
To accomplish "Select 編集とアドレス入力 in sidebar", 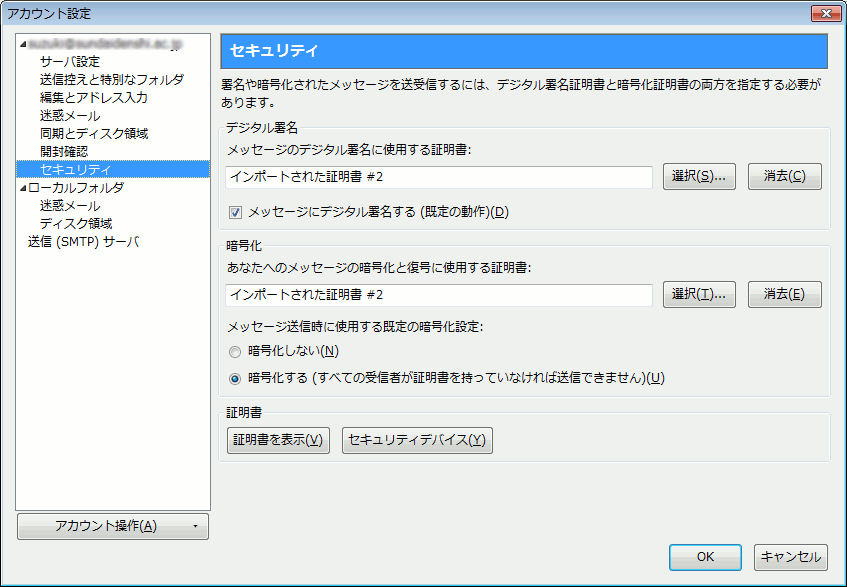I will pos(93,98).
